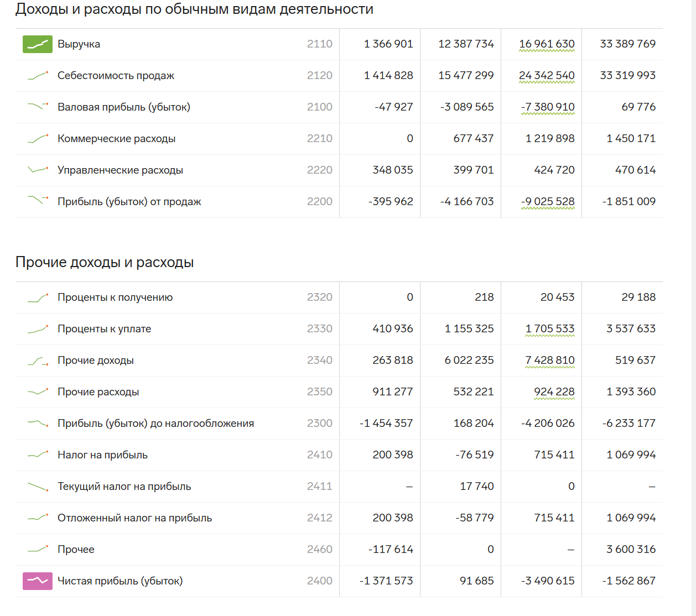Click the Проценты к уплате sparkline icon
The image size is (696, 616).
[38, 329]
